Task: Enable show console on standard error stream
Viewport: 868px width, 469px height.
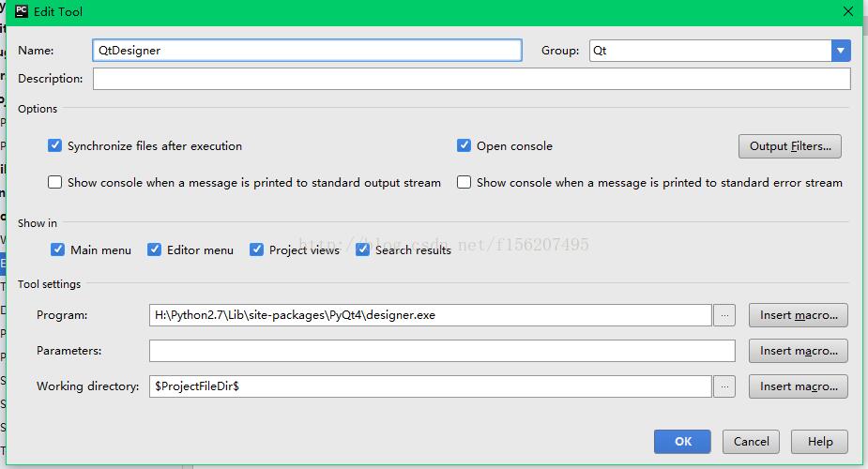Action: pyautogui.click(x=464, y=182)
